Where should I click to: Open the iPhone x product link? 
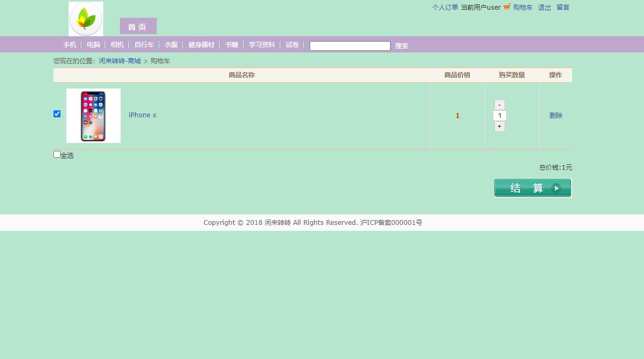142,115
